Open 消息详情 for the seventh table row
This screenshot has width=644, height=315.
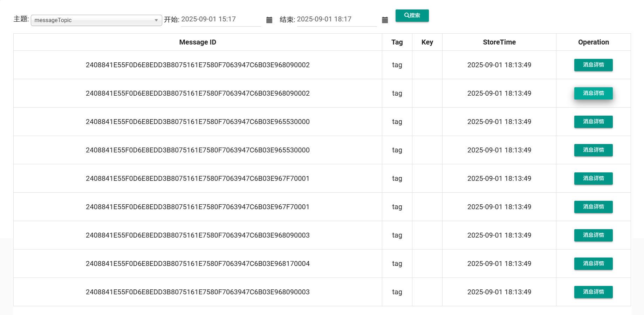[593, 235]
